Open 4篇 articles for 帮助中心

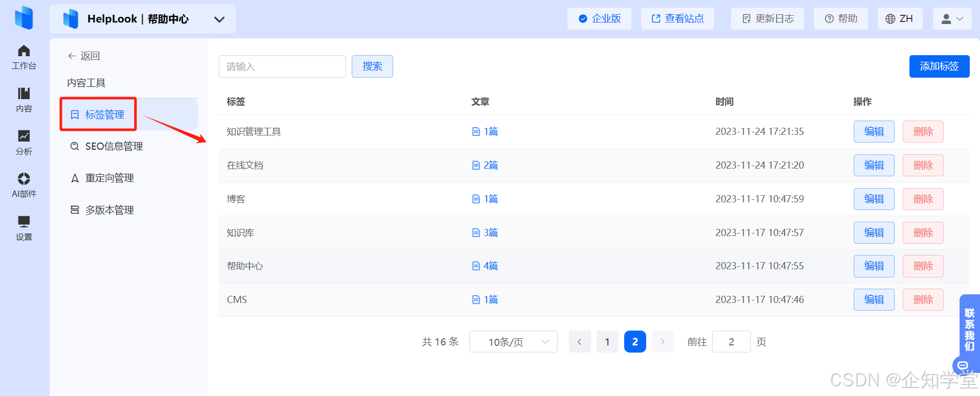485,266
